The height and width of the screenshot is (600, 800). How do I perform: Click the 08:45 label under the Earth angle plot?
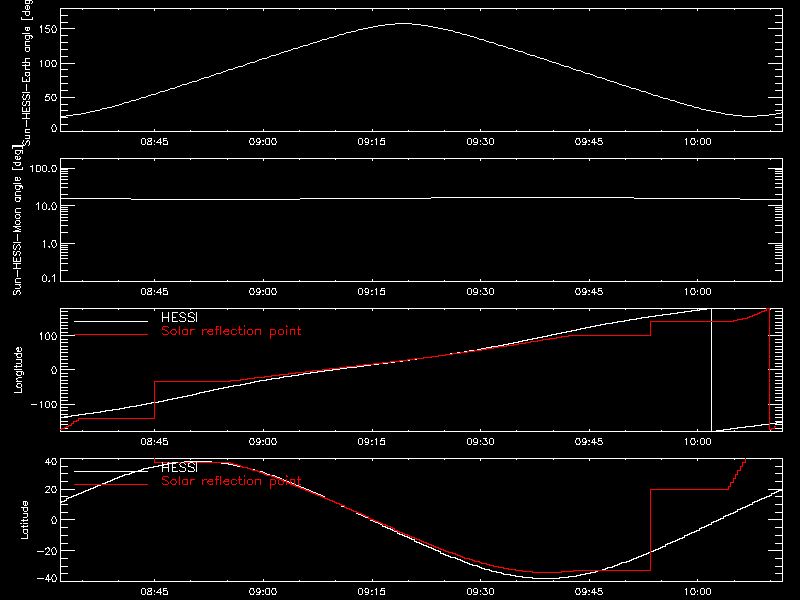(x=155, y=142)
